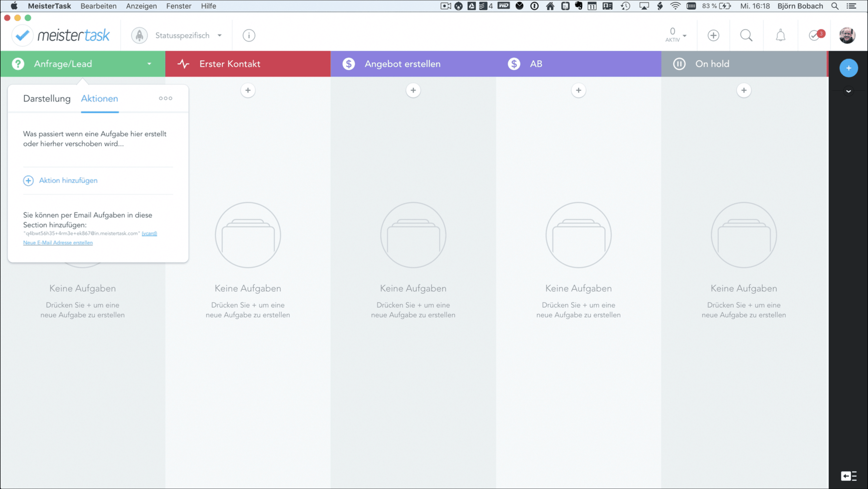The image size is (868, 489).
Task: Click the question mark icon in Anfrage/Lead
Action: pos(17,64)
